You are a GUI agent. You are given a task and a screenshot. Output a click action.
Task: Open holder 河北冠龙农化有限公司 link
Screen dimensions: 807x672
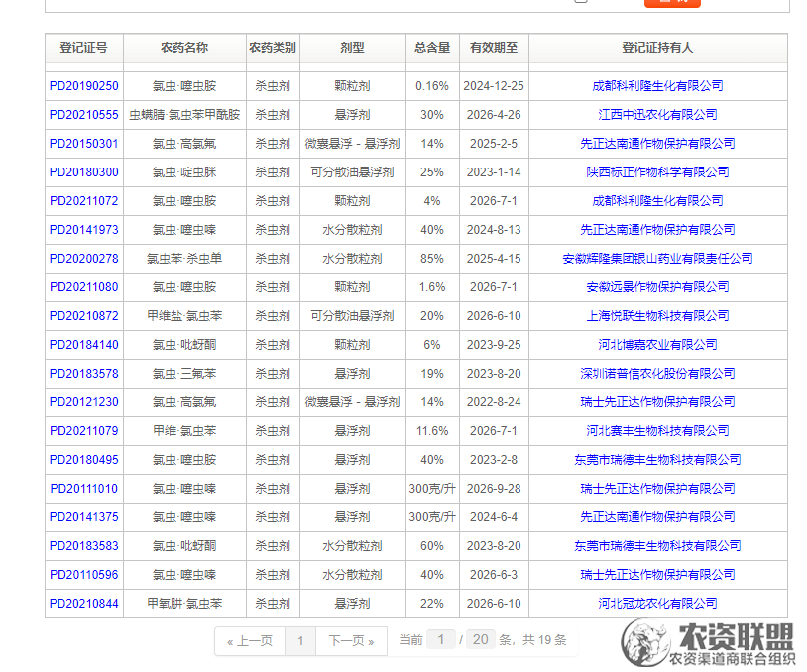[657, 604]
